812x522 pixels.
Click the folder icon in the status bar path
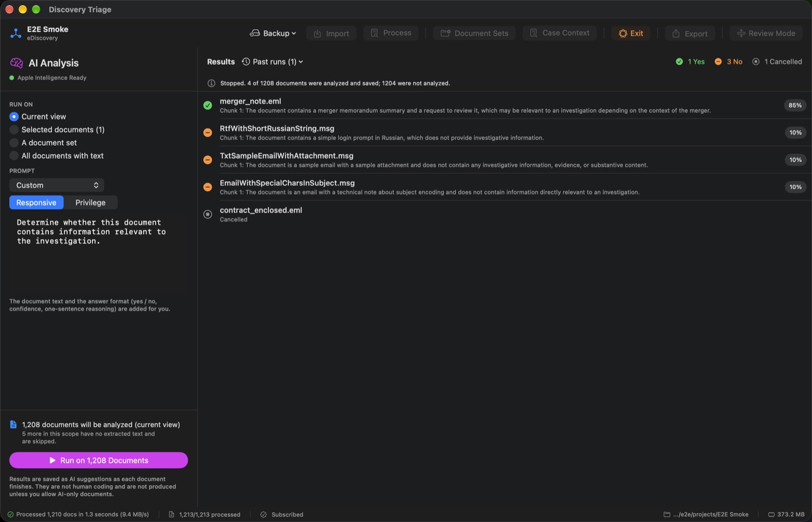(x=667, y=514)
